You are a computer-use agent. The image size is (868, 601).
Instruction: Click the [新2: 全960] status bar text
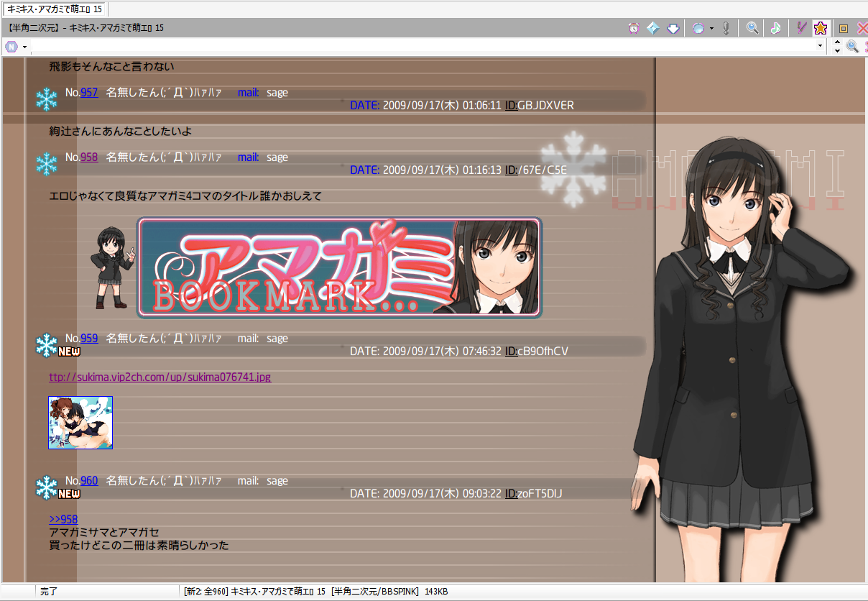[x=206, y=592]
